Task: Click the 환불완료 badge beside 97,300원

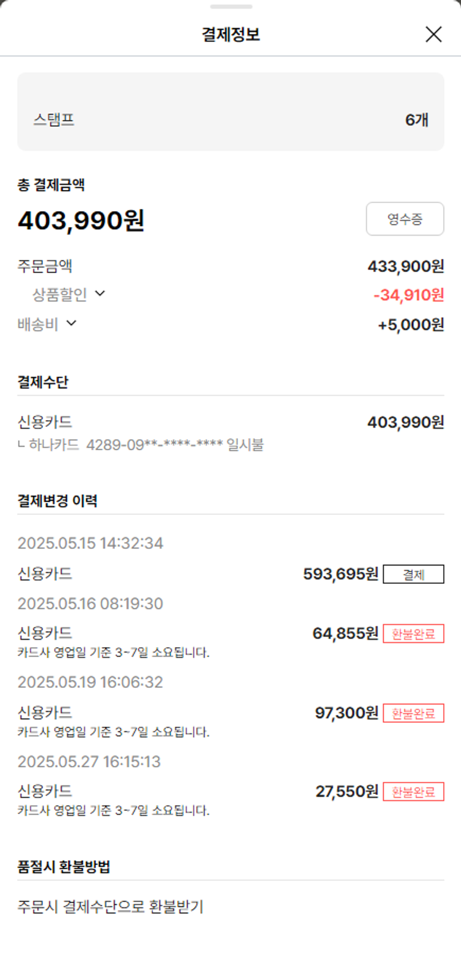Action: [x=413, y=714]
